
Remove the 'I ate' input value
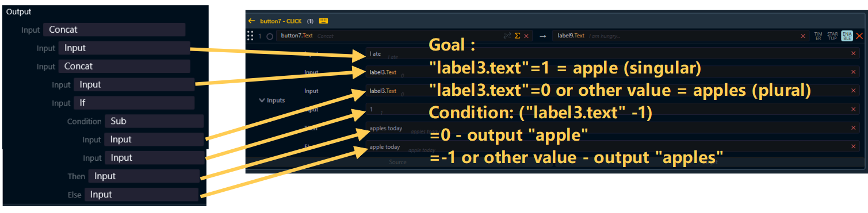(853, 53)
